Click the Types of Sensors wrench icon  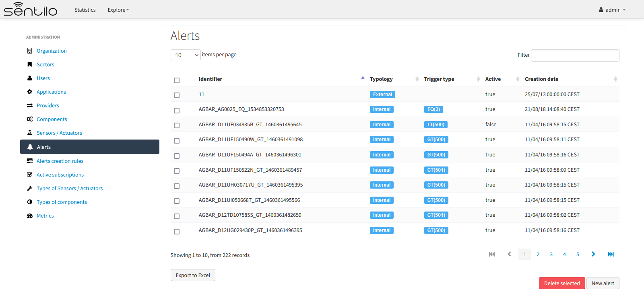click(x=29, y=188)
